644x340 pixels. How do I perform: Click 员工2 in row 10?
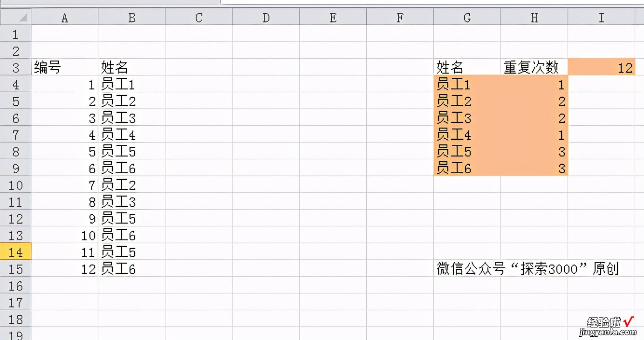(132, 185)
